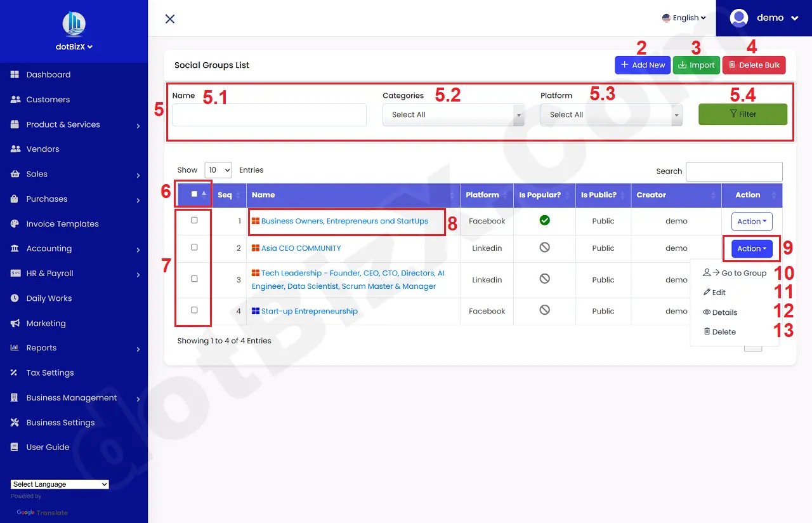The width and height of the screenshot is (812, 523).
Task: Select Delete in the Action dropdown menu
Action: pyautogui.click(x=720, y=332)
